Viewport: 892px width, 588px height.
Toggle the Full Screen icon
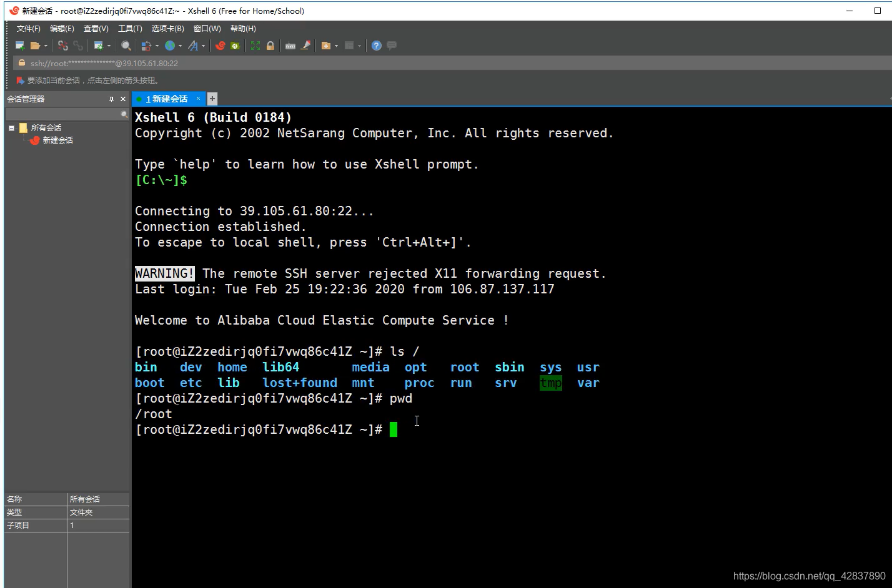point(255,46)
